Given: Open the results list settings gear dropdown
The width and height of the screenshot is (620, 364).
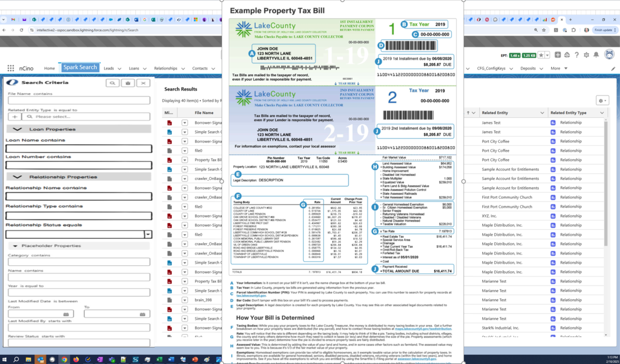Looking at the screenshot, I should coord(602,100).
